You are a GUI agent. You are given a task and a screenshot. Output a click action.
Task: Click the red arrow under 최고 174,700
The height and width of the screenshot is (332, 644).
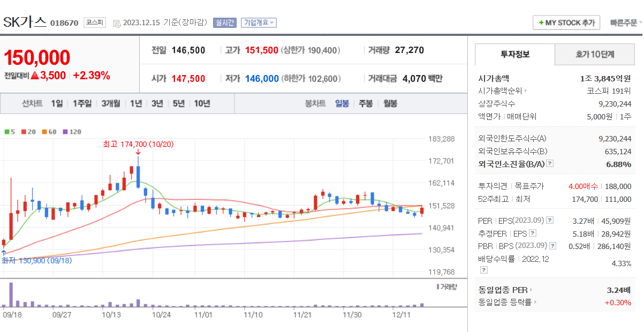[x=138, y=153]
